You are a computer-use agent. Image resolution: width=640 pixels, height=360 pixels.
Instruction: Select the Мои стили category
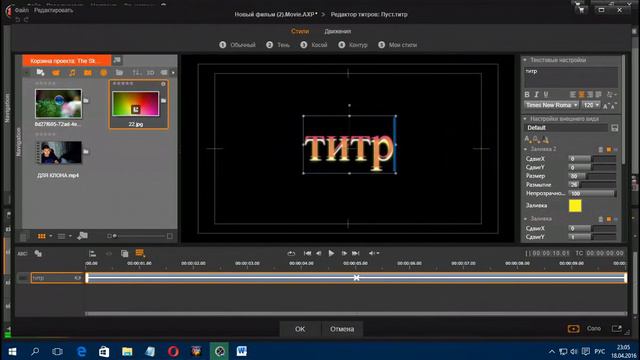(398, 45)
